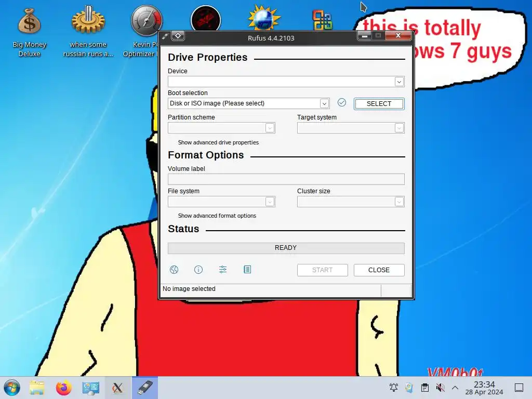
Task: Click the Status heading
Action: 183,229
